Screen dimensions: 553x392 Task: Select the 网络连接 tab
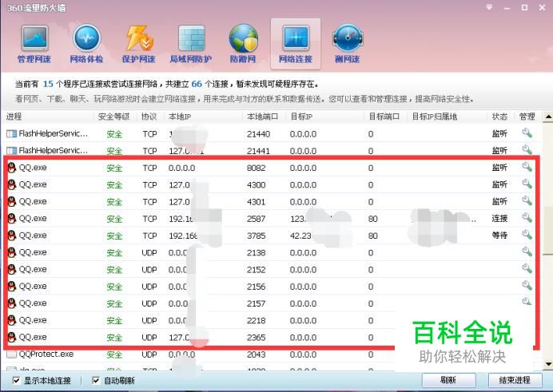point(296,45)
